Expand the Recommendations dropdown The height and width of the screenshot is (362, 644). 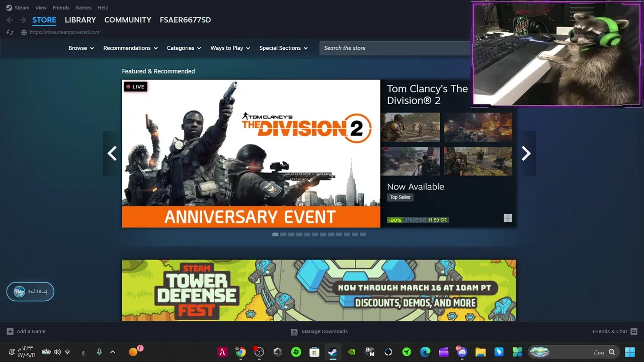[x=130, y=48]
